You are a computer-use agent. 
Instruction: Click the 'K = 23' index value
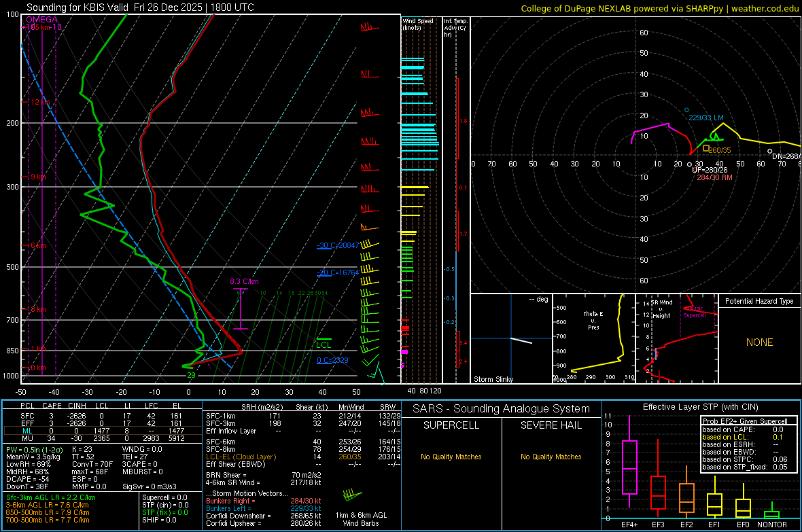(x=82, y=449)
